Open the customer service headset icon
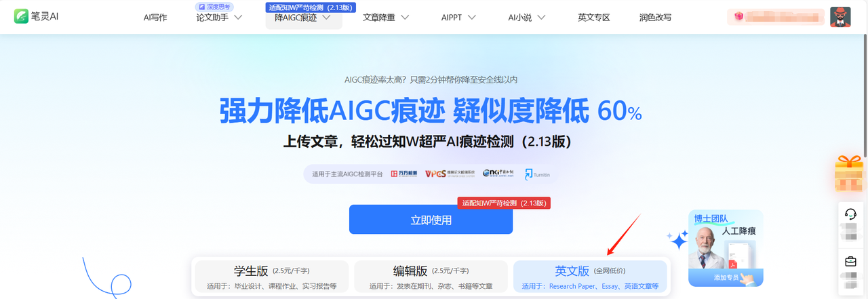Screen dimensions: 868x299 coord(850,214)
